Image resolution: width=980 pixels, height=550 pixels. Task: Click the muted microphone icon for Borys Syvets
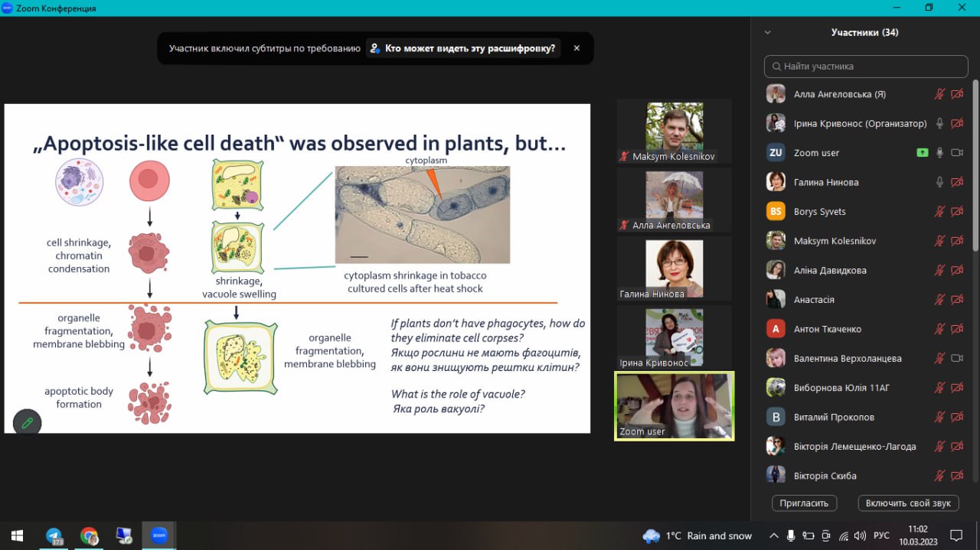[x=939, y=211]
